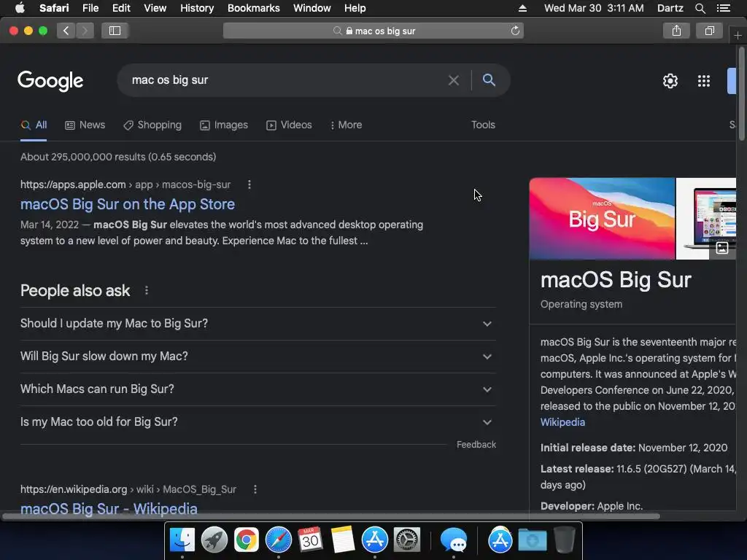Screen dimensions: 747x560
Task: Expand 'Is my Mac too old for Big Sur?'
Action: pos(258,422)
